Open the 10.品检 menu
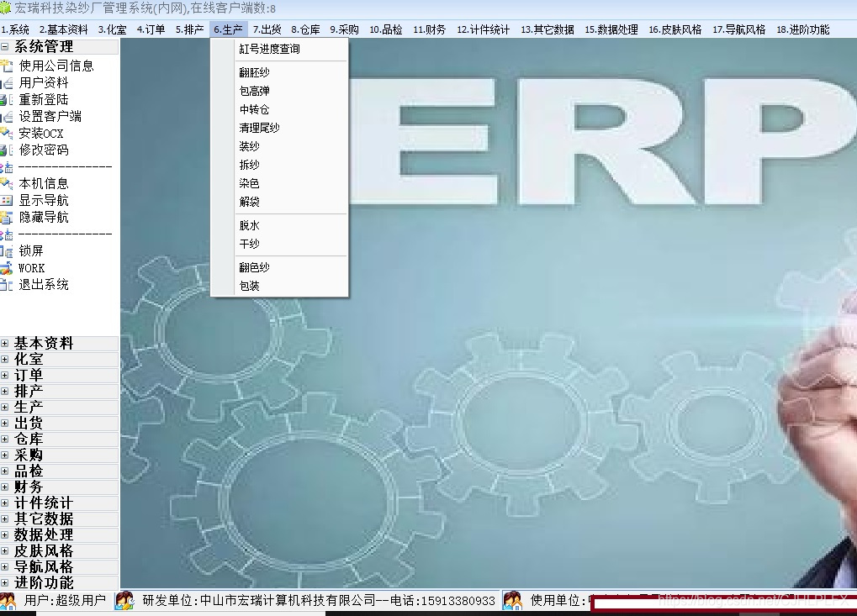 [x=386, y=29]
